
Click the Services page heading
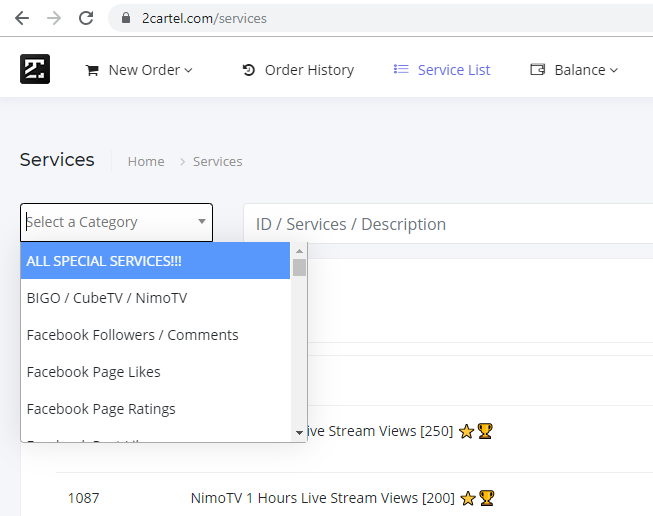(57, 160)
